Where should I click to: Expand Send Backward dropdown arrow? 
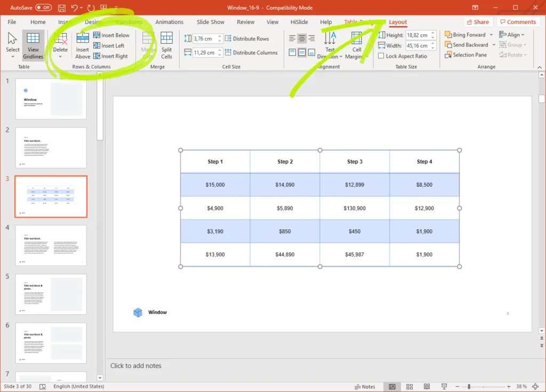pyautogui.click(x=494, y=45)
